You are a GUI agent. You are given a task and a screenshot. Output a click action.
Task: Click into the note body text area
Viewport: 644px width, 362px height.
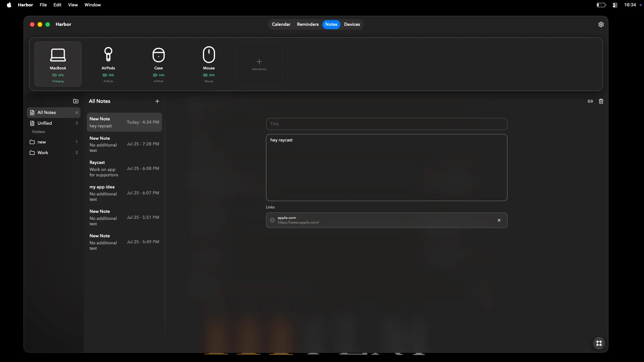click(x=386, y=168)
